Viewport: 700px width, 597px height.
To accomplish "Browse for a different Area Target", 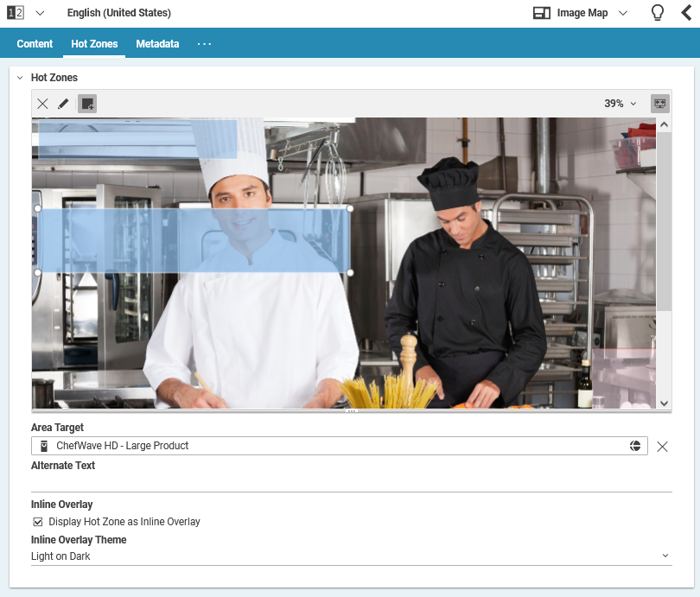I will coord(636,445).
